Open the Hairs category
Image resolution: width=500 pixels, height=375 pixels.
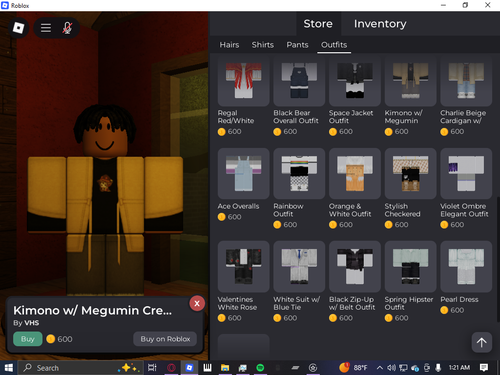click(x=229, y=45)
